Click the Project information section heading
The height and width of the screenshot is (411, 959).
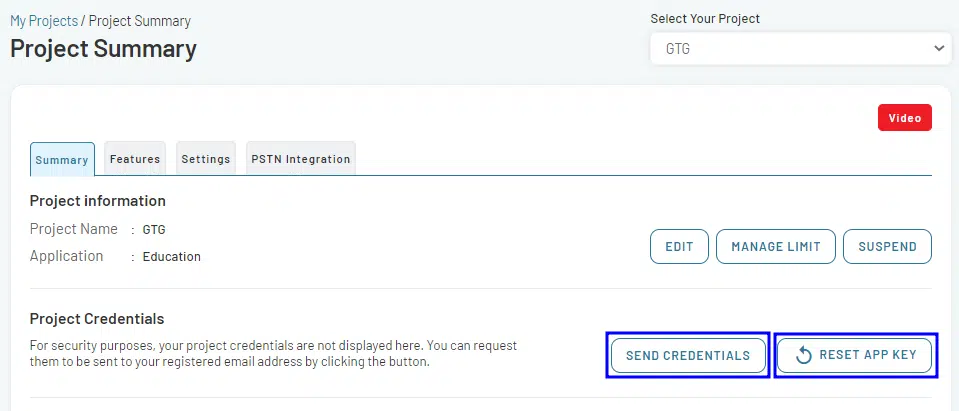pos(98,201)
